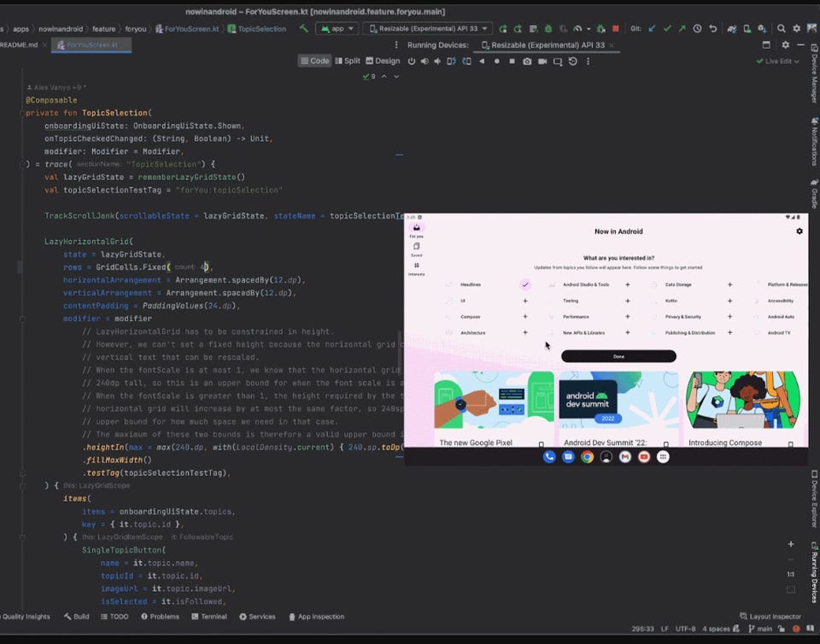Open the Introducing Compose card image
This screenshot has width=820, height=644.
pyautogui.click(x=742, y=400)
